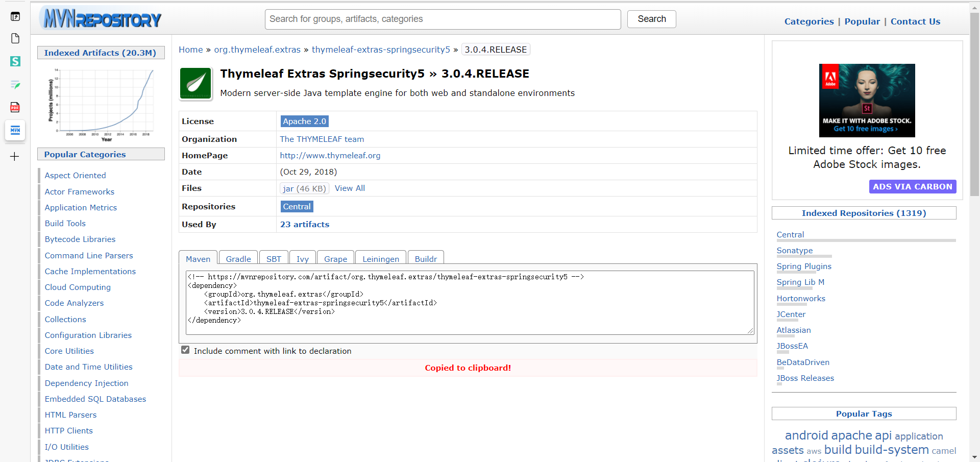This screenshot has height=462, width=980.
Task: Open the android popular tag
Action: (x=806, y=435)
